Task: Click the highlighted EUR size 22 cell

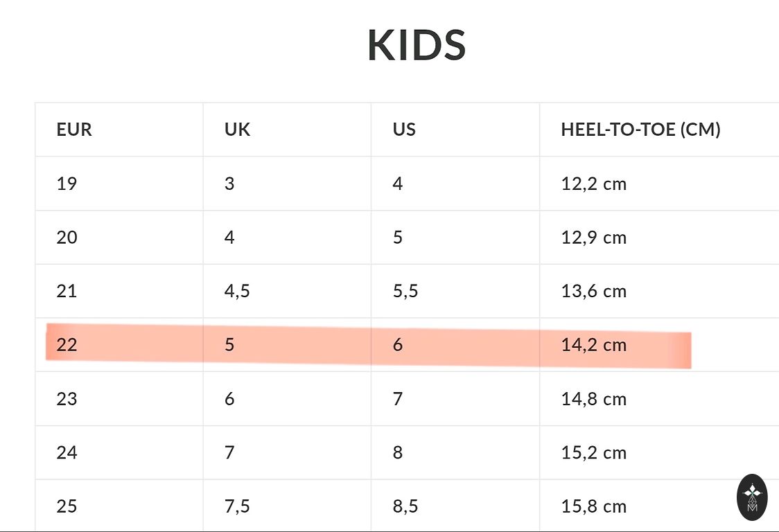Action: coord(67,345)
